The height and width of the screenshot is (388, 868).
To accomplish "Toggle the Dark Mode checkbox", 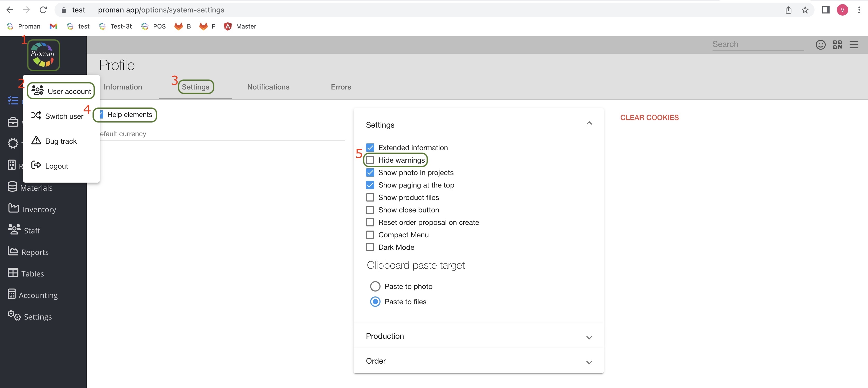I will click(x=370, y=247).
